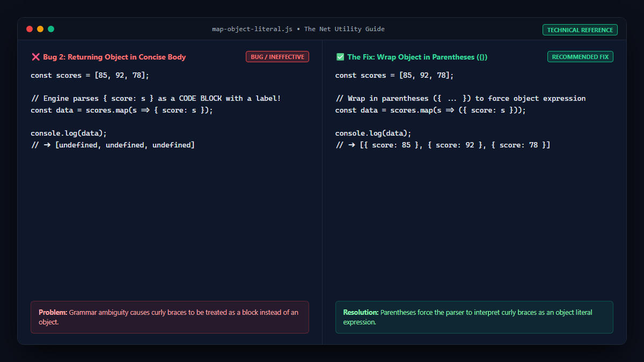Click the comment 'Engine parses { score: s } as a CODE BLOCK'
The height and width of the screenshot is (362, 644).
tap(156, 99)
